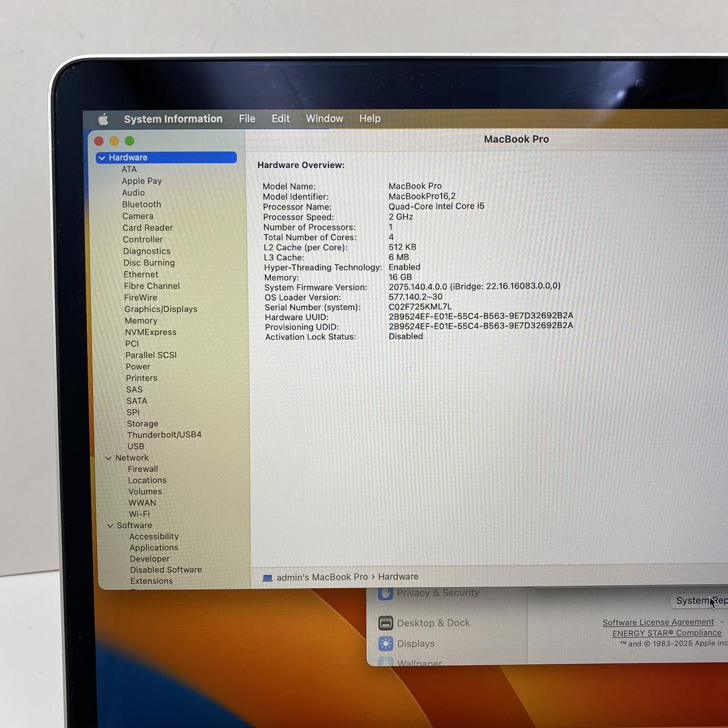Select Fibre Channel in the sidebar

click(x=152, y=286)
